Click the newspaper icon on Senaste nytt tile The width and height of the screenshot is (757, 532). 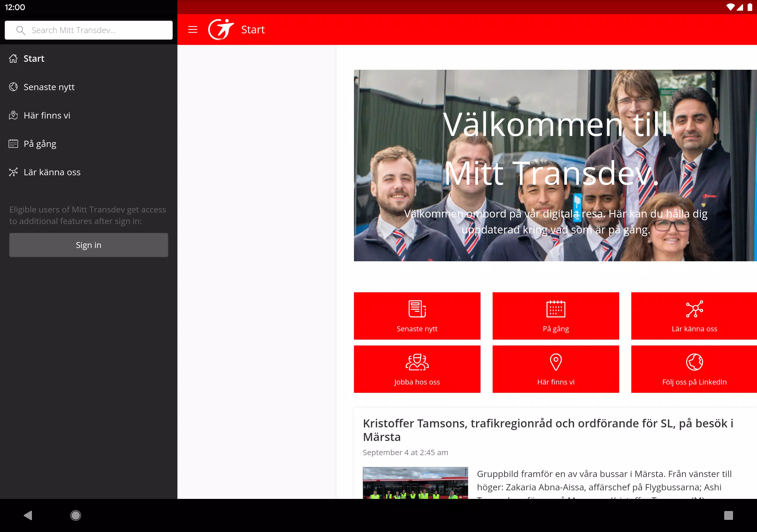tap(417, 309)
